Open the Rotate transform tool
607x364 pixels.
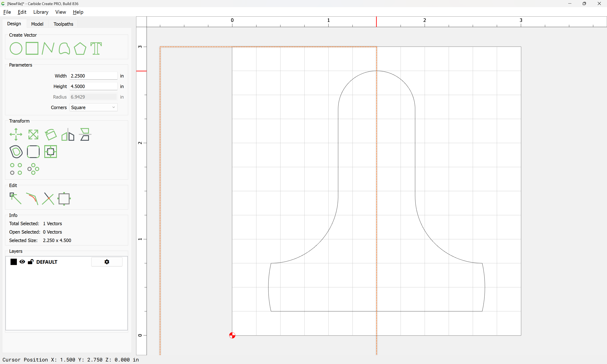tap(51, 134)
